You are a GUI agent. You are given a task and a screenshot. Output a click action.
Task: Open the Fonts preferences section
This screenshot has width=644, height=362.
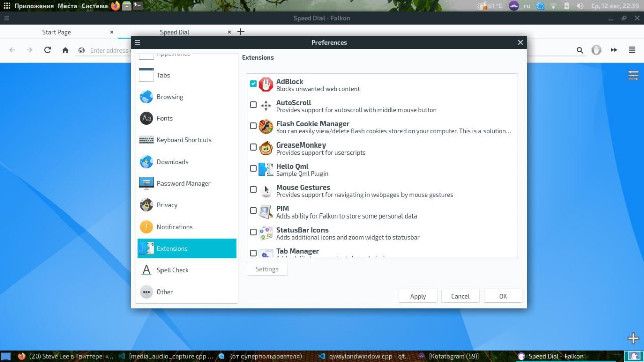[x=187, y=118]
